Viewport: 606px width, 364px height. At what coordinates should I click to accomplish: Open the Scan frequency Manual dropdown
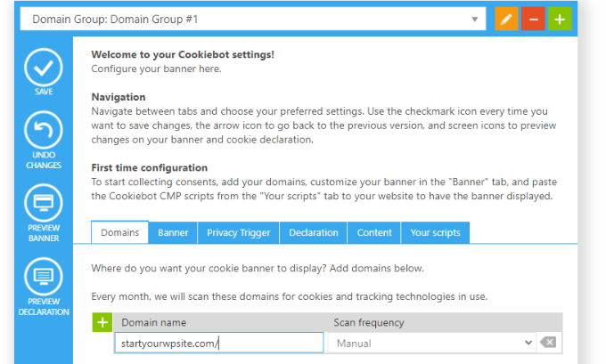point(431,343)
